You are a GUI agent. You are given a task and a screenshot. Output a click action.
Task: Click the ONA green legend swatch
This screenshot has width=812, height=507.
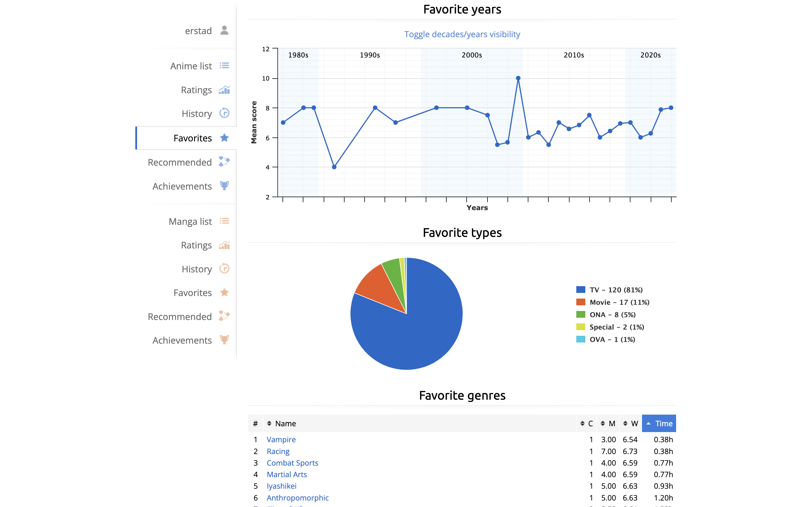click(581, 315)
